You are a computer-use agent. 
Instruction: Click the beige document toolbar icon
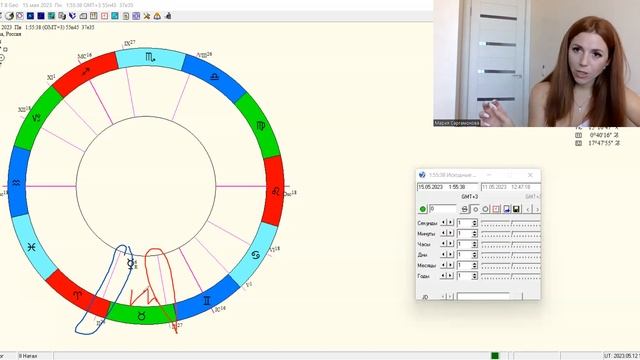[x=126, y=16]
